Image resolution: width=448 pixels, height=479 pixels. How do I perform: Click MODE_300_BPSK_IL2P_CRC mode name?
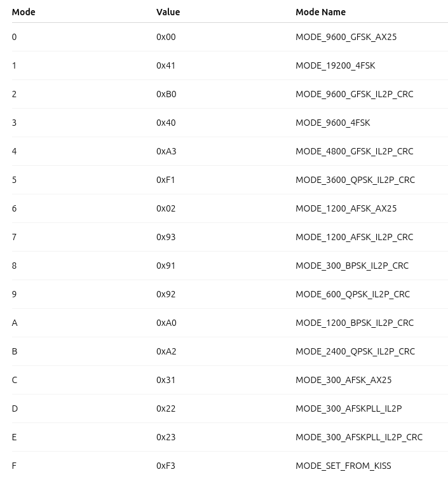point(352,266)
